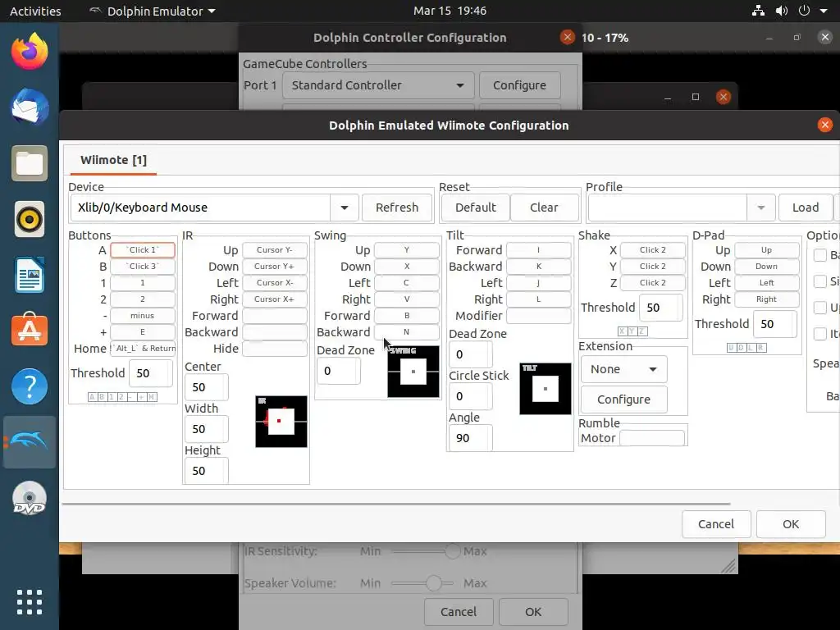840x630 pixels.
Task: Toggle Options checkbox starting 'U'
Action: click(x=820, y=308)
